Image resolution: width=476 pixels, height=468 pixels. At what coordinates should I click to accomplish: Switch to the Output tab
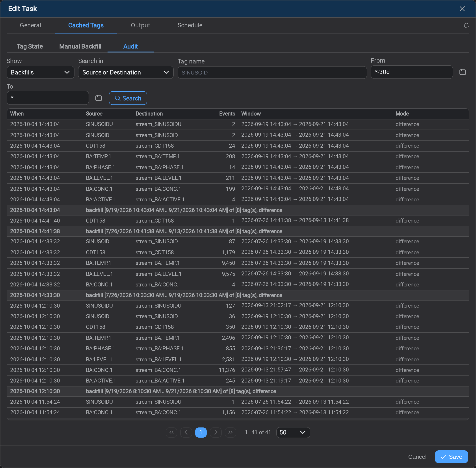coord(140,25)
